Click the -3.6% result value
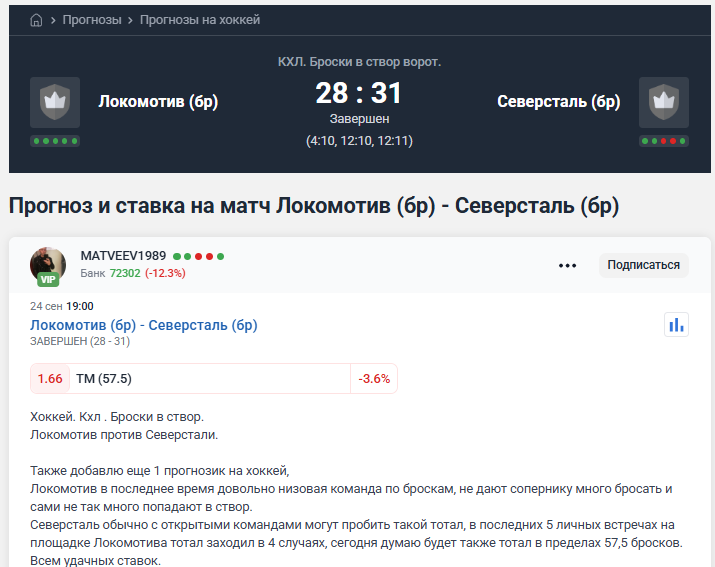 coord(374,379)
